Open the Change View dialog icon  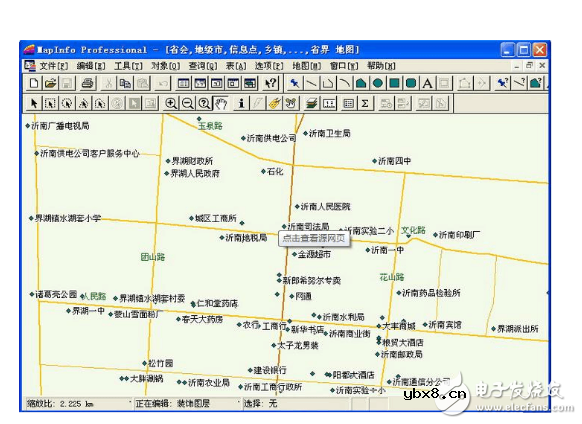pos(204,104)
